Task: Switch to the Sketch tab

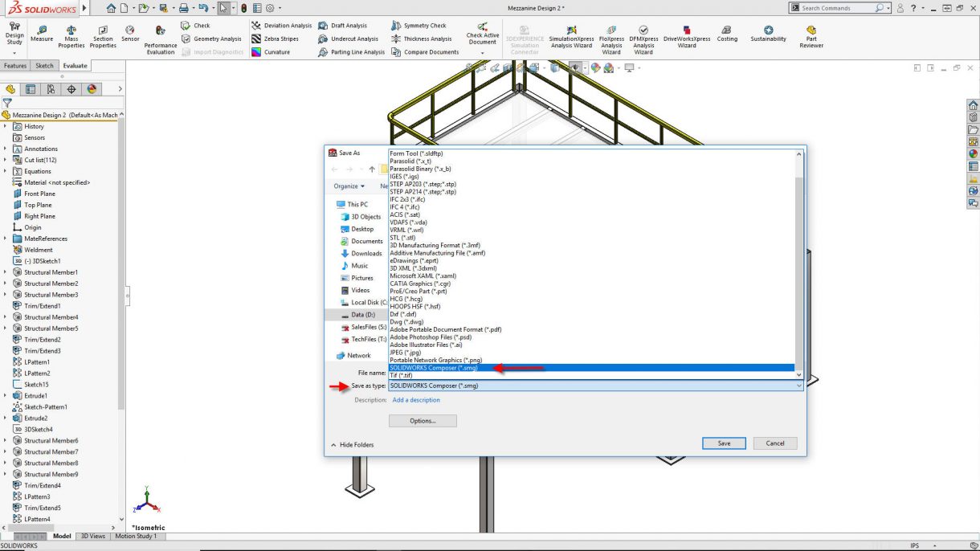Action: [45, 66]
